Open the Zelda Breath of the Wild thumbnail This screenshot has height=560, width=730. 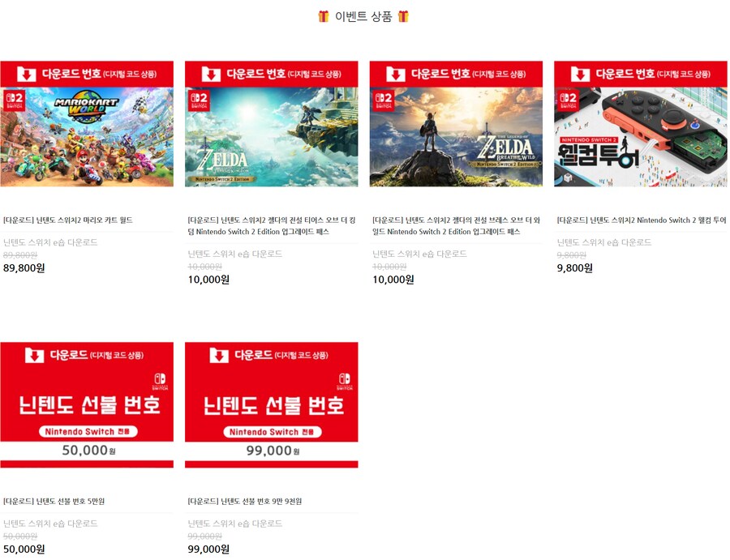(x=456, y=124)
